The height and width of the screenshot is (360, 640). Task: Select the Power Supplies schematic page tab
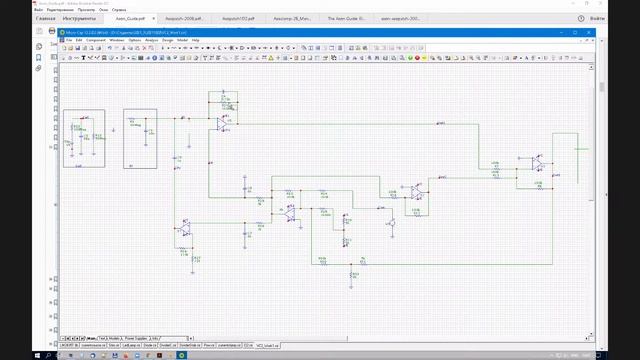click(135, 338)
